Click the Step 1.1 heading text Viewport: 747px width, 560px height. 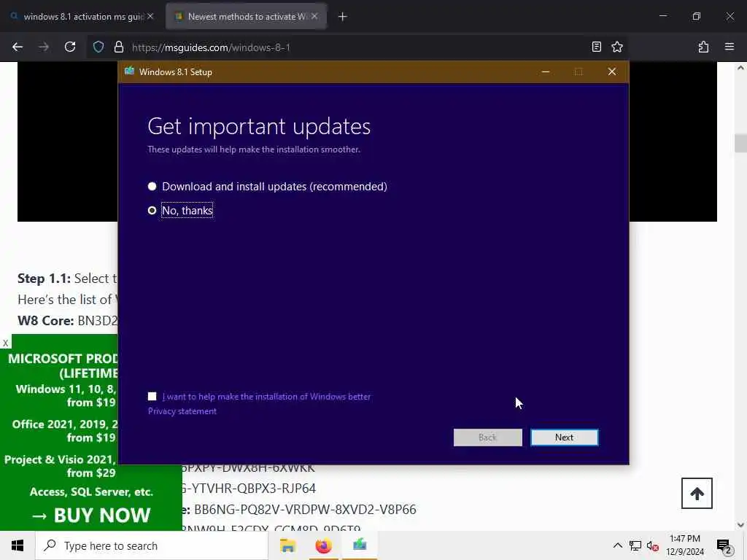tap(44, 278)
